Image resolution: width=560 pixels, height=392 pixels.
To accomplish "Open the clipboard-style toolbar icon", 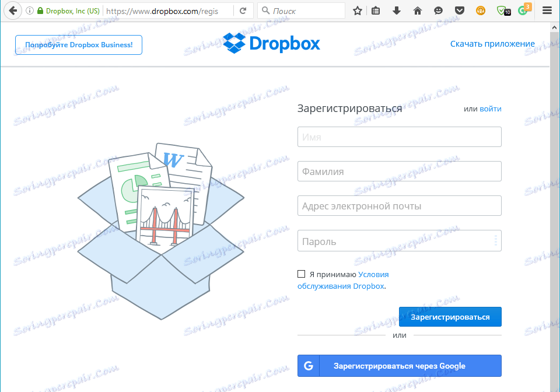I will click(376, 10).
